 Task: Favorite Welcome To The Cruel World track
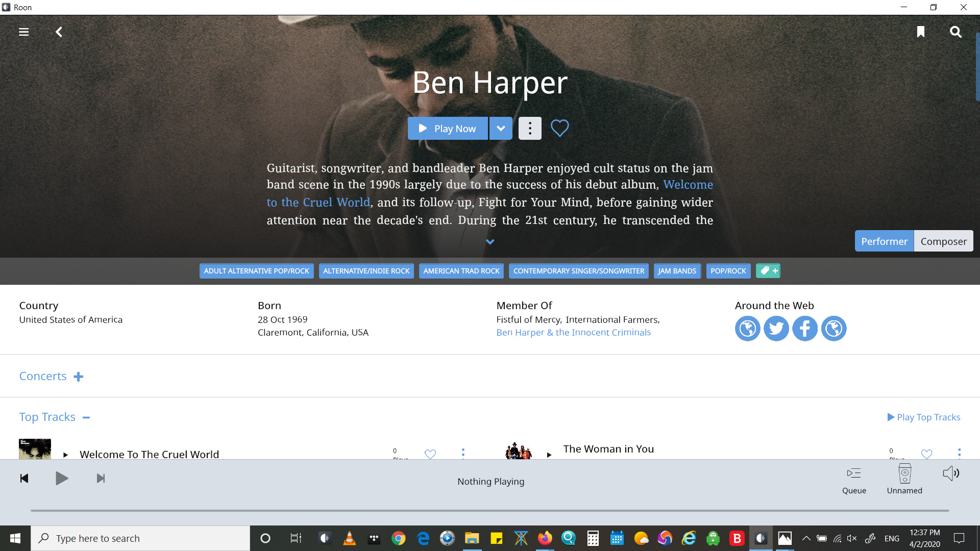[x=430, y=454]
